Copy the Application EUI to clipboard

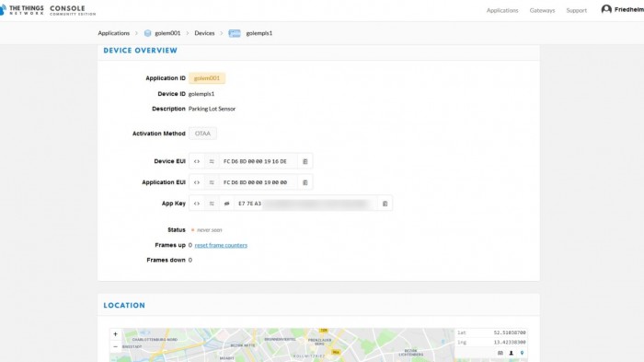[x=305, y=182]
